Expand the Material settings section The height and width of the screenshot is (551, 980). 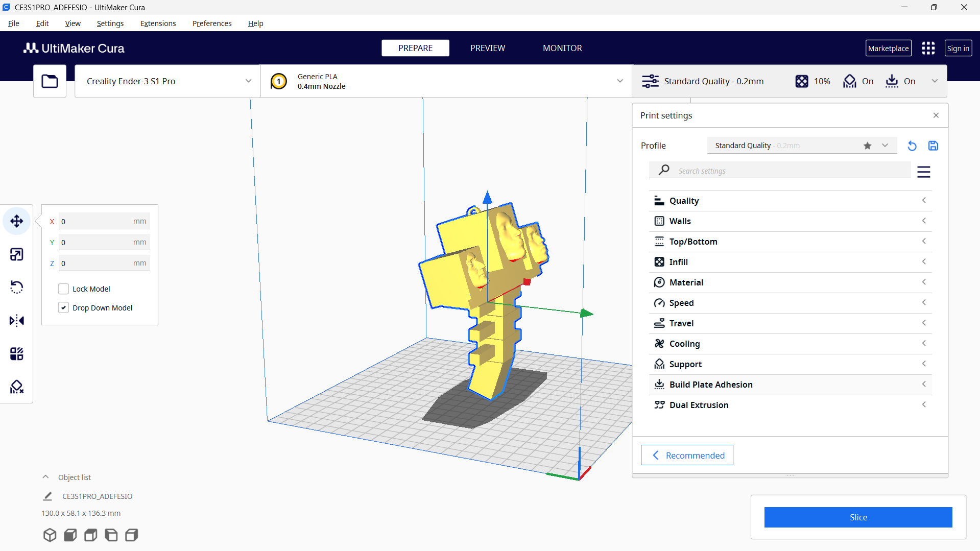(790, 282)
